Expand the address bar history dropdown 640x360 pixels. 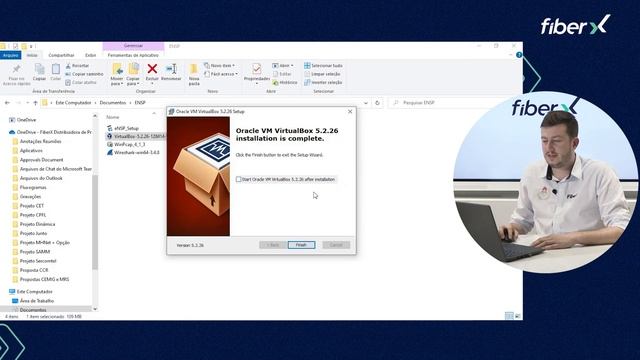click(366, 103)
